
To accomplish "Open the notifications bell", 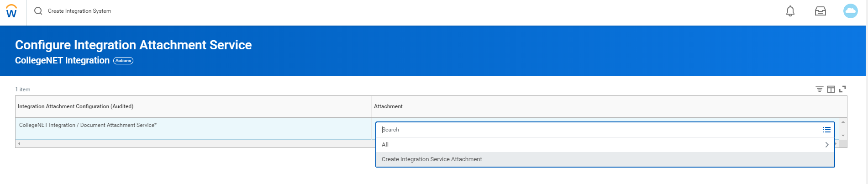I will pyautogui.click(x=790, y=11).
